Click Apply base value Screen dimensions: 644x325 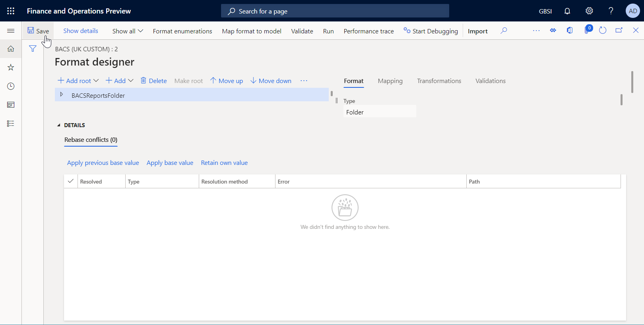point(170,163)
